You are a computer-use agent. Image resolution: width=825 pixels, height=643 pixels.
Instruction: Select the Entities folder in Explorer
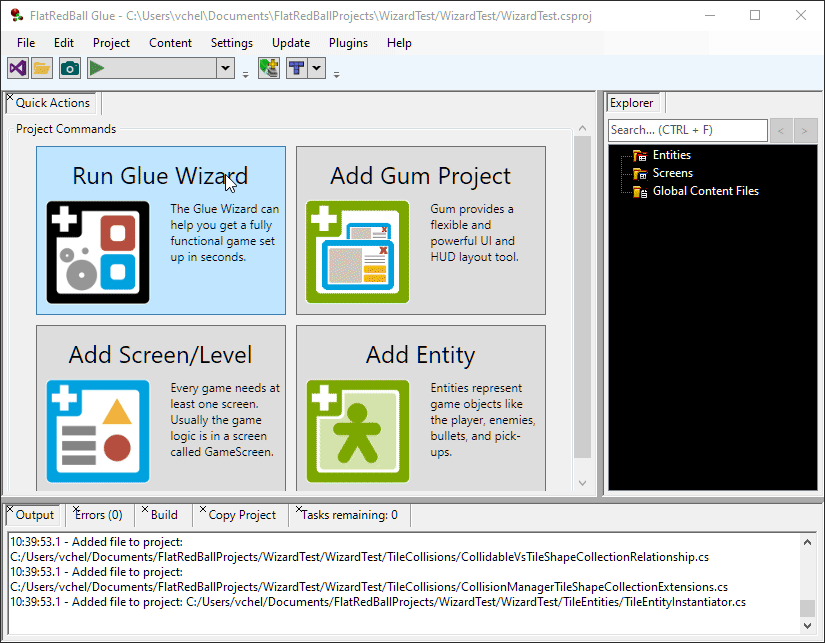671,155
